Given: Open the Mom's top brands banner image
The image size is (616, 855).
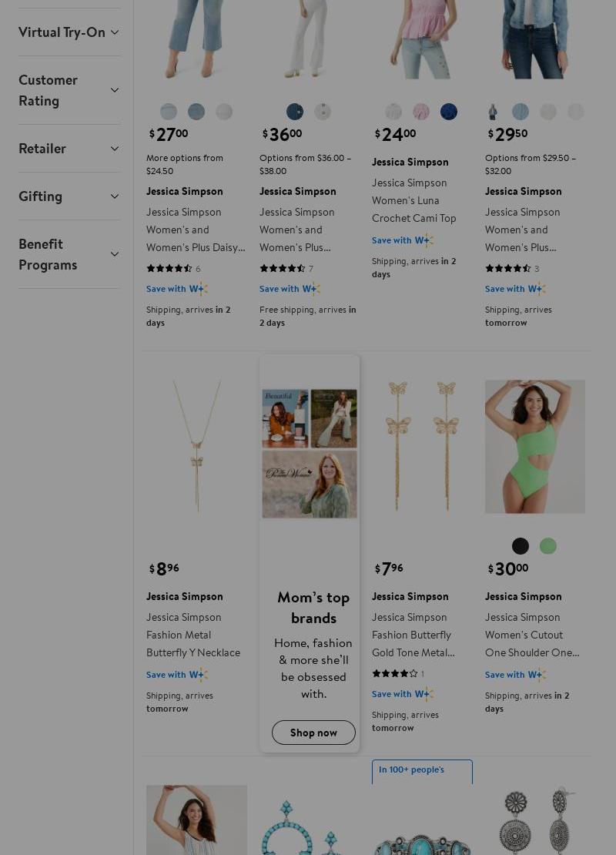Looking at the screenshot, I should [x=310, y=454].
